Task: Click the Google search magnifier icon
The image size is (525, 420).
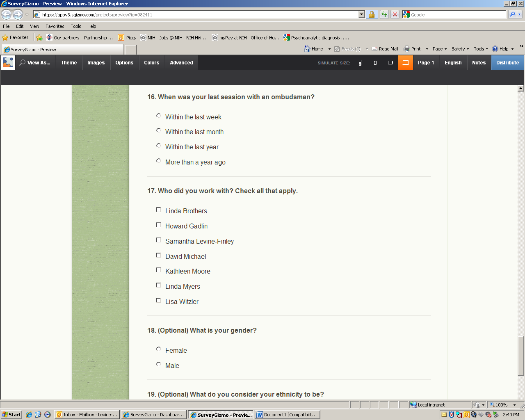Action: click(512, 14)
